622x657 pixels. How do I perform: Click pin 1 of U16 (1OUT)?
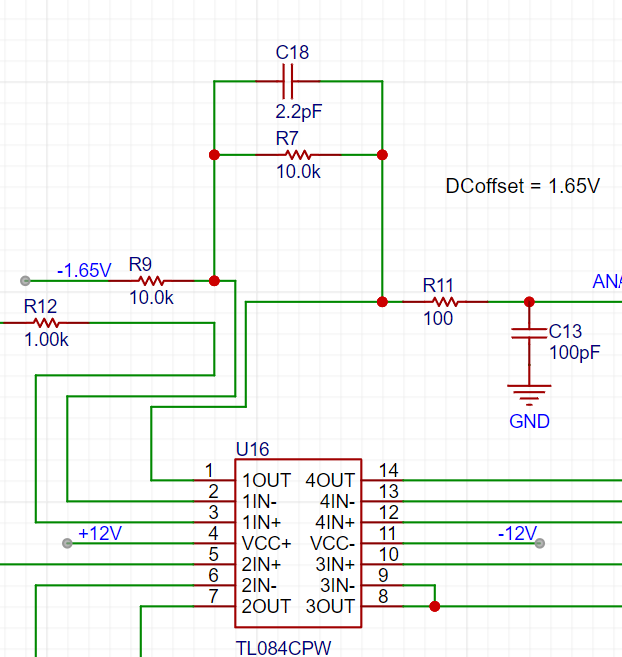click(214, 480)
